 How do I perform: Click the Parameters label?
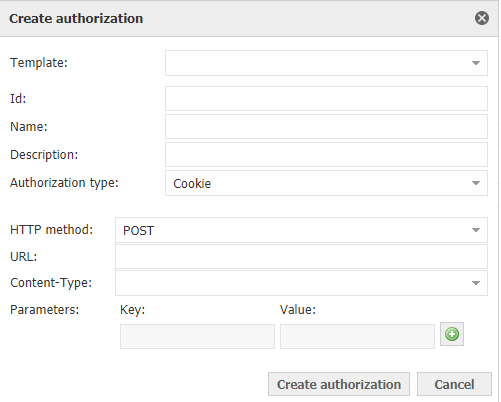pos(44,310)
